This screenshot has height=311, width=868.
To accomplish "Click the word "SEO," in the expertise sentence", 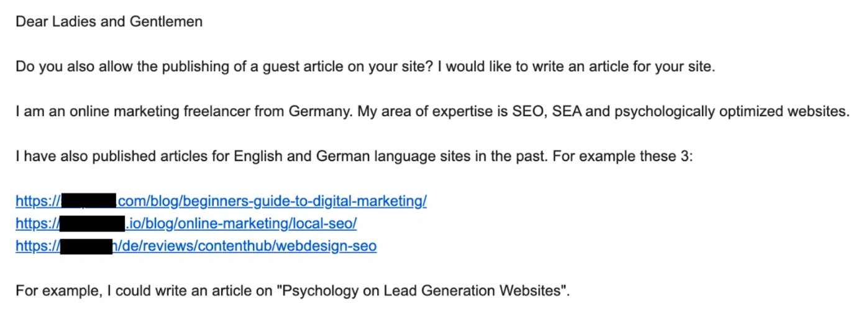I will pyautogui.click(x=532, y=112).
